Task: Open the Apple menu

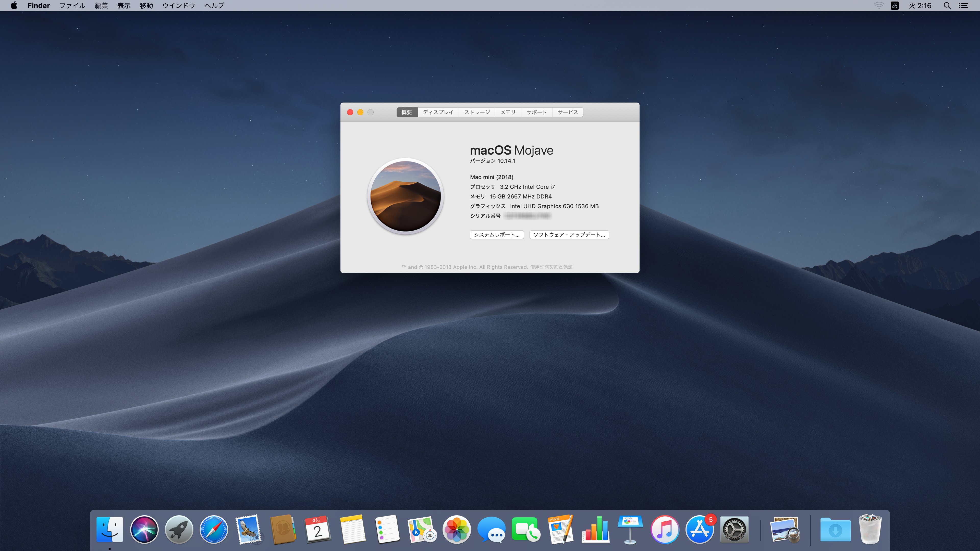Action: coord(14,5)
